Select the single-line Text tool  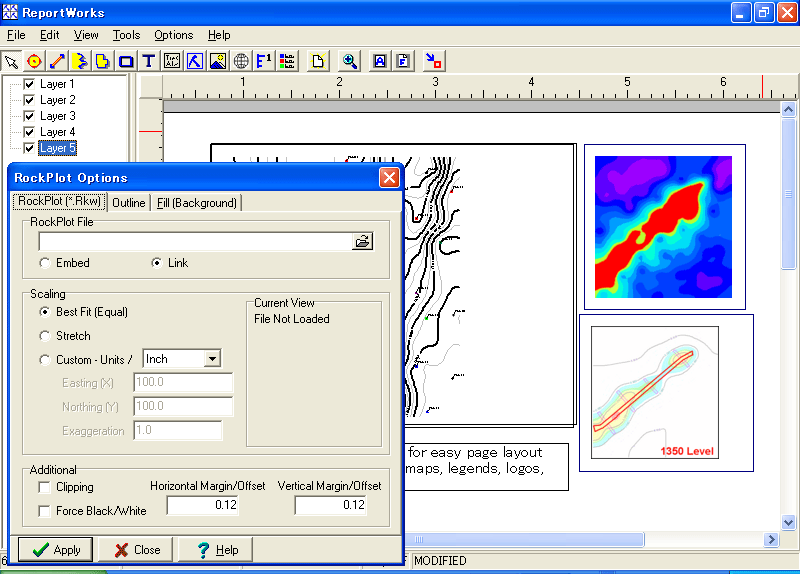click(148, 62)
